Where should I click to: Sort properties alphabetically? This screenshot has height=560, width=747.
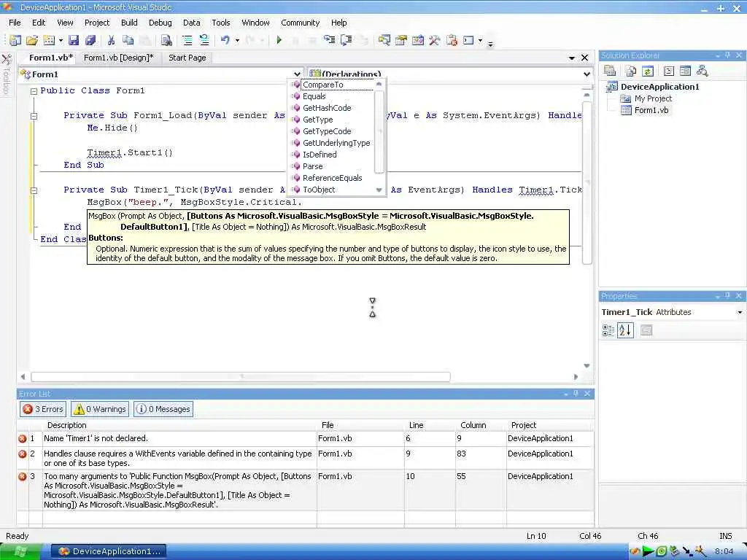point(625,330)
